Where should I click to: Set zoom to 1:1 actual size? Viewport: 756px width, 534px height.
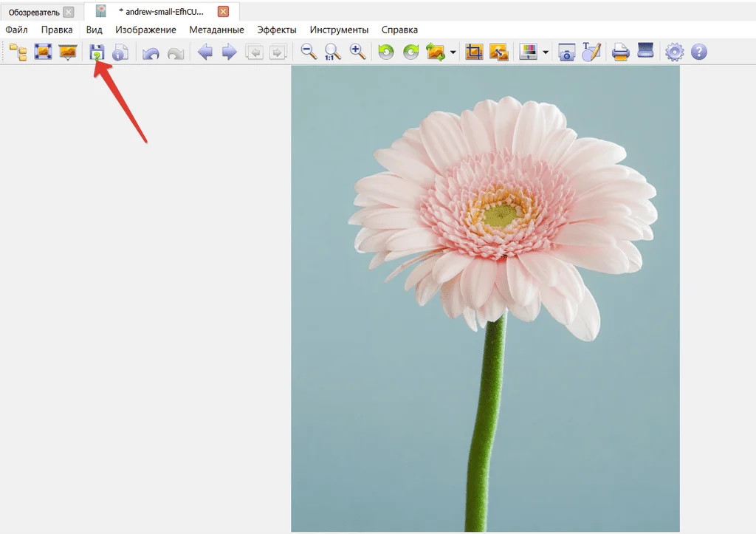(333, 52)
